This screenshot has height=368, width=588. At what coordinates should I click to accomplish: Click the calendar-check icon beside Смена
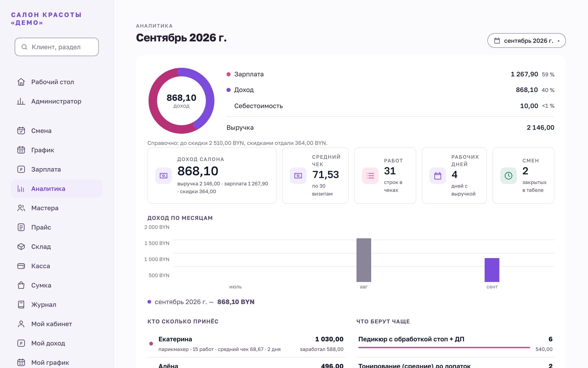(21, 131)
